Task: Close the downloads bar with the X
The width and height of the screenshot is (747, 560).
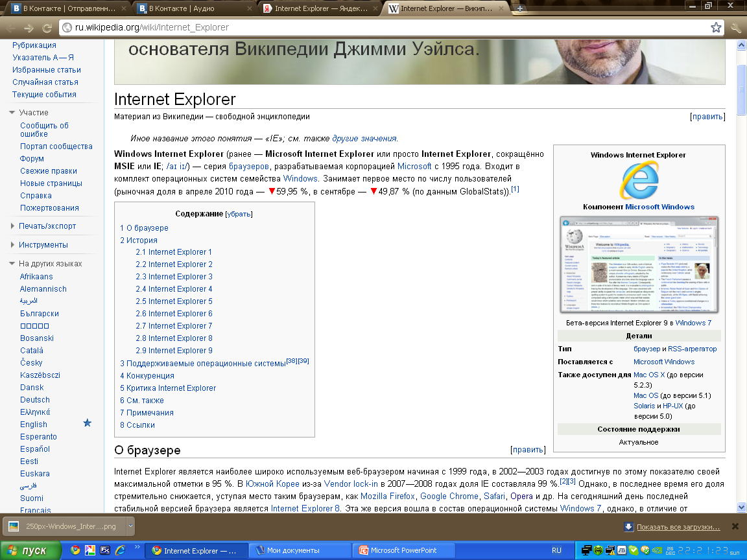Action: click(x=735, y=526)
